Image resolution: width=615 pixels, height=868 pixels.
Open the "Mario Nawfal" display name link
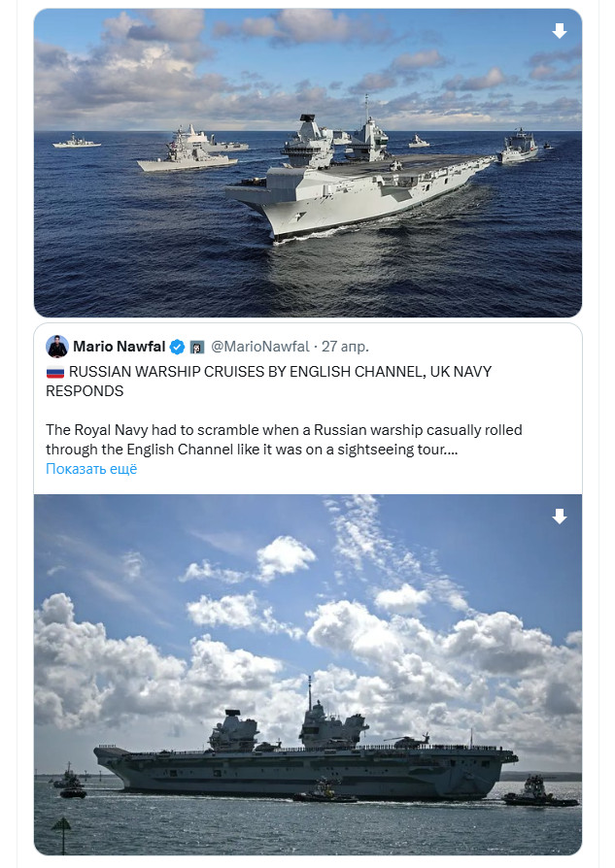[x=119, y=347]
